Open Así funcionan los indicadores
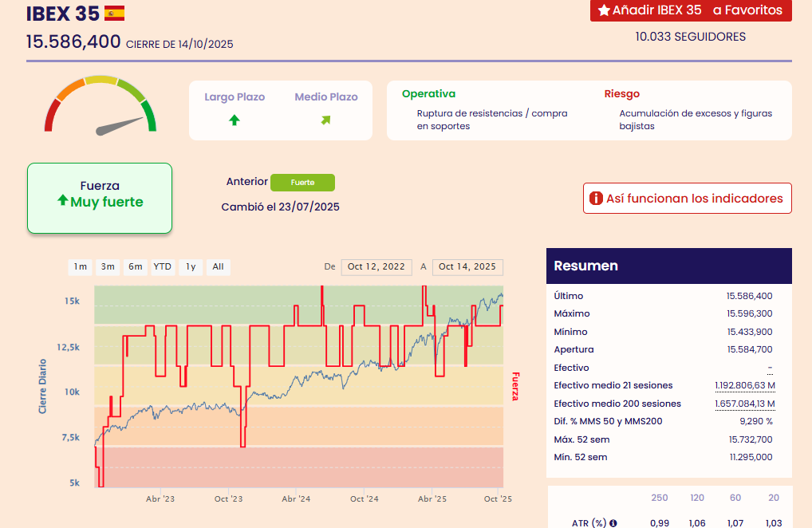 687,199
